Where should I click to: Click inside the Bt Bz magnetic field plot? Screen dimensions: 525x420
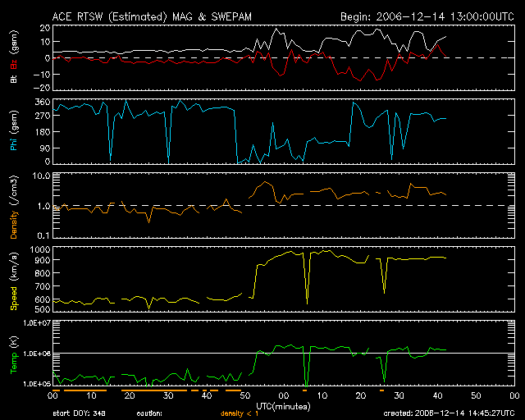(x=284, y=57)
